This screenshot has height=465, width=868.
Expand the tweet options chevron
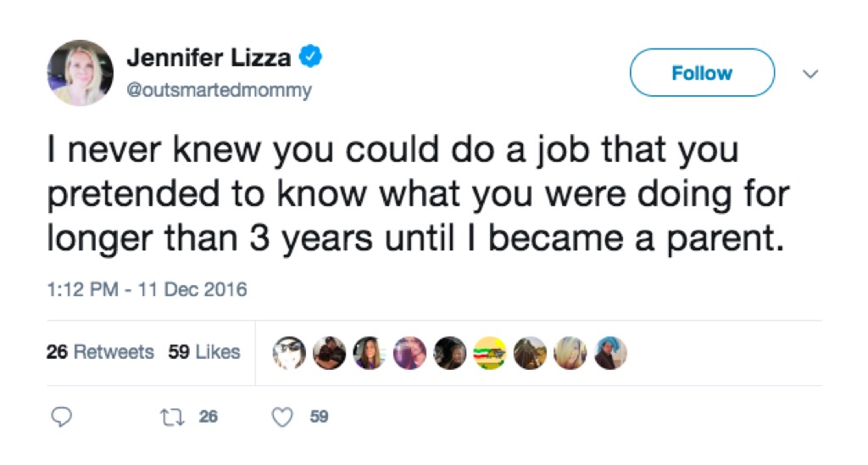(810, 75)
